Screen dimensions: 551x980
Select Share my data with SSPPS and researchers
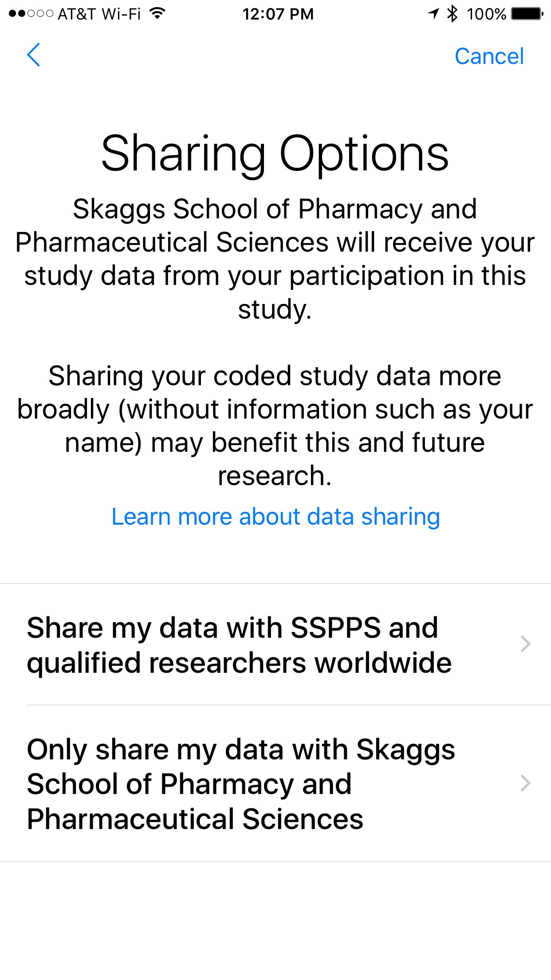pos(240,645)
